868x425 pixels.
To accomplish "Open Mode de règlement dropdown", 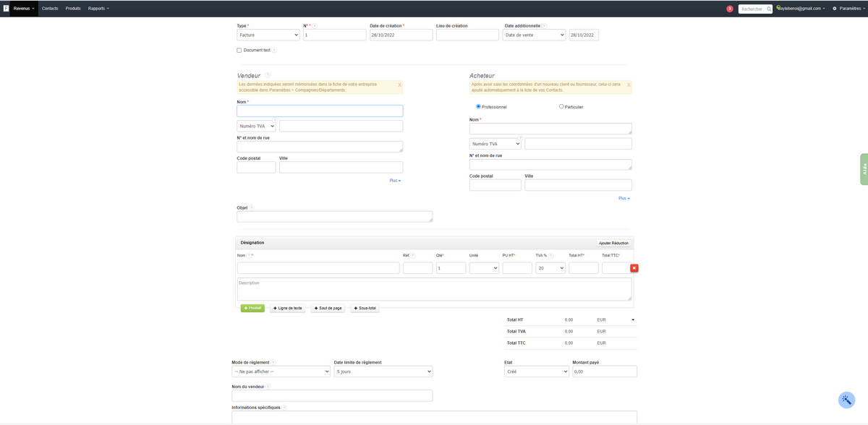I will 281,372.
